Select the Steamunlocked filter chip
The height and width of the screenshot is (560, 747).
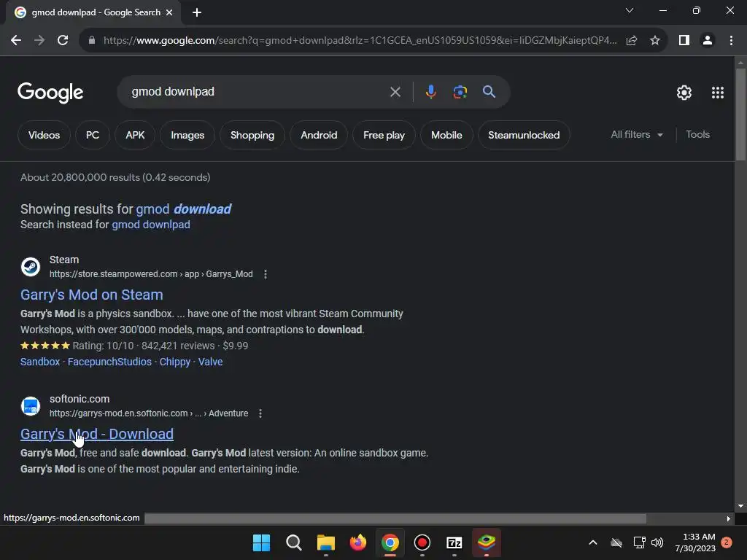coord(524,135)
